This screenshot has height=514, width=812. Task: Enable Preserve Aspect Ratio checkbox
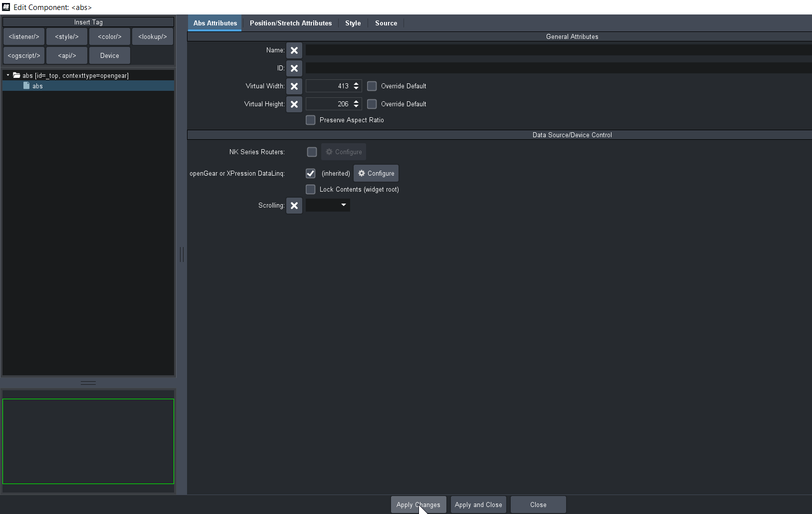310,120
